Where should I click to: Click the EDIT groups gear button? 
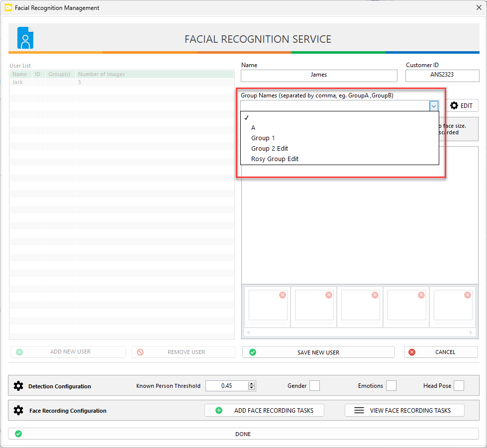click(461, 105)
